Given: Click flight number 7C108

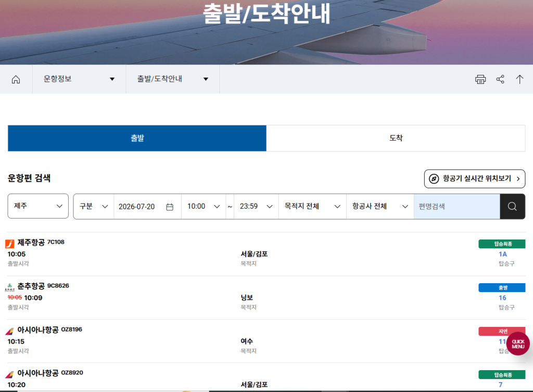Looking at the screenshot, I should (56, 242).
